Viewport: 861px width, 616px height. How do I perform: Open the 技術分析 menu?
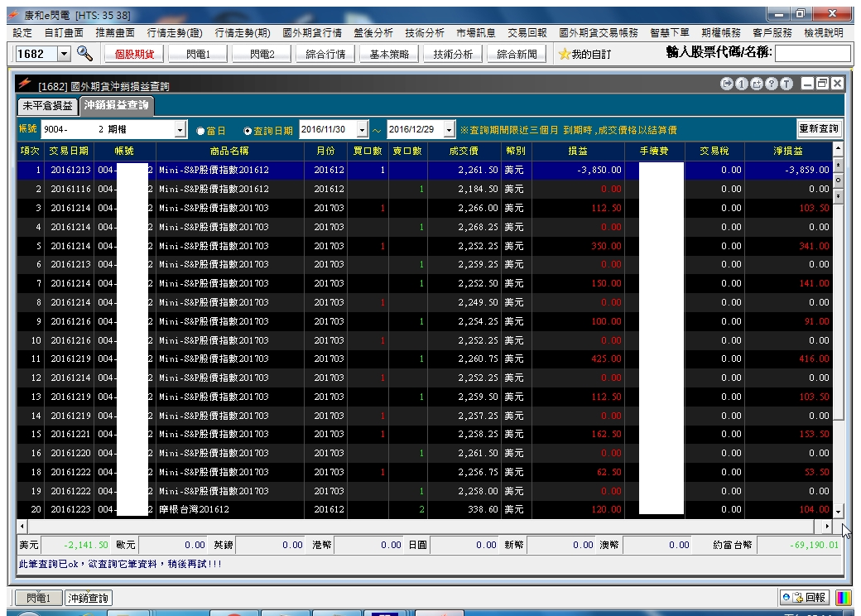tap(425, 33)
